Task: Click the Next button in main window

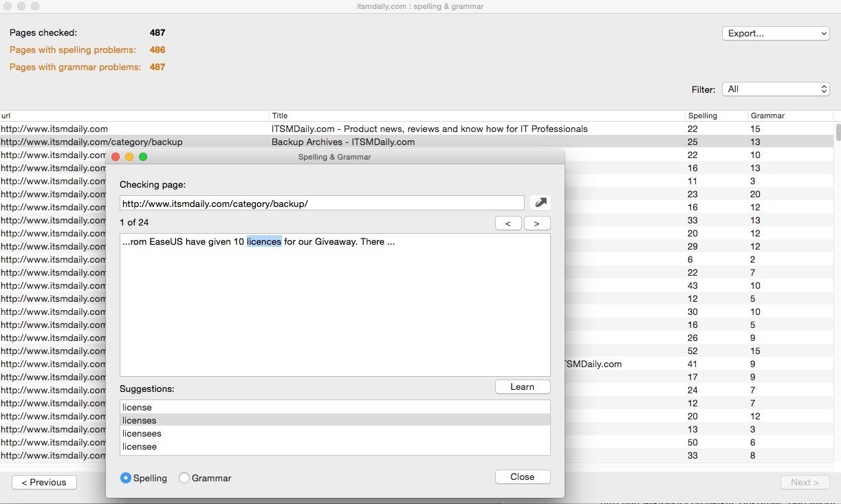Action: click(x=805, y=483)
